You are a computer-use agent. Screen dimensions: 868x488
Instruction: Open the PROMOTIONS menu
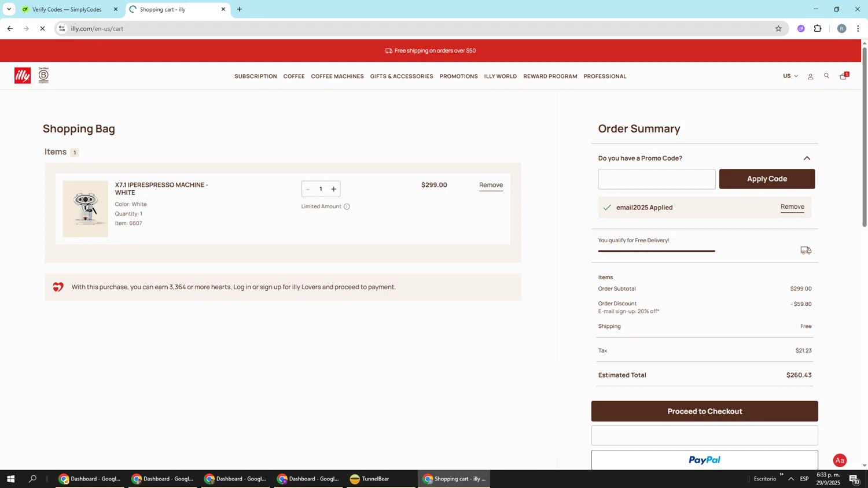coord(459,76)
